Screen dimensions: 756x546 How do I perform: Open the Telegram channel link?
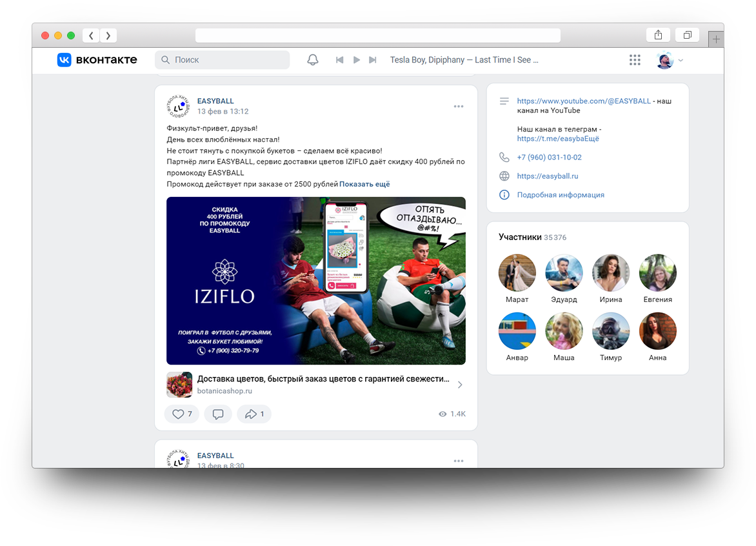click(559, 138)
